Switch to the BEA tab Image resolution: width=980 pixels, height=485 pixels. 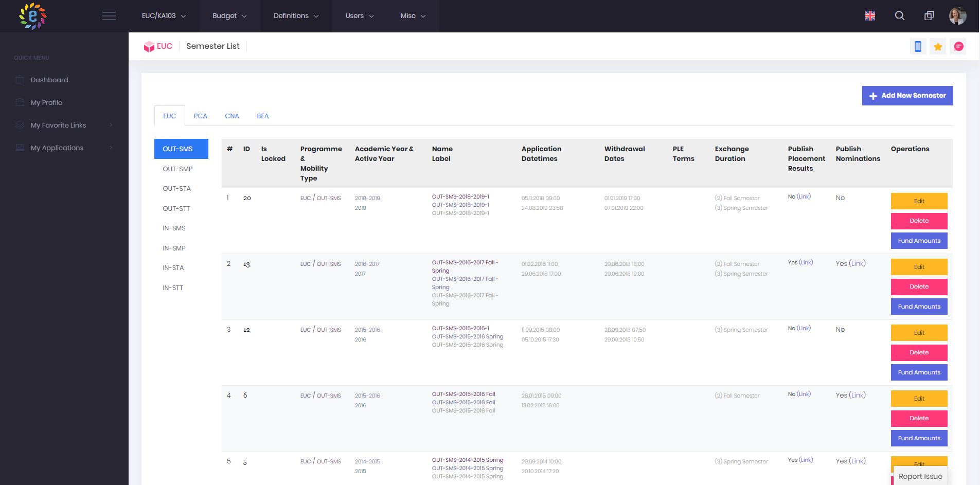(x=263, y=116)
